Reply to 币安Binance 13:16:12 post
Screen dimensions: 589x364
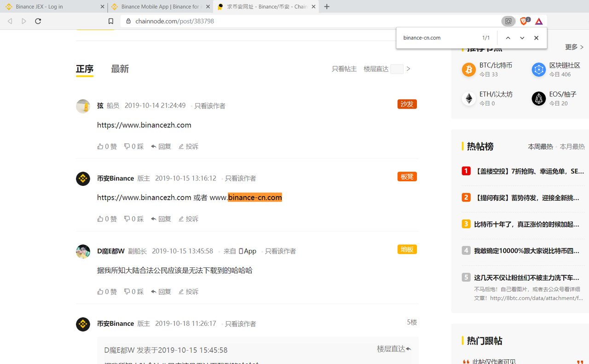(x=161, y=219)
